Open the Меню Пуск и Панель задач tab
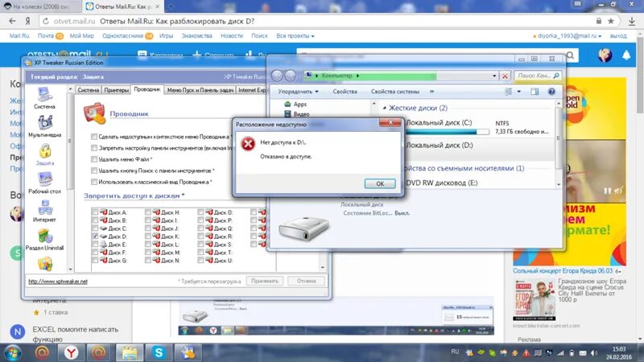The image size is (644, 362). [x=200, y=90]
